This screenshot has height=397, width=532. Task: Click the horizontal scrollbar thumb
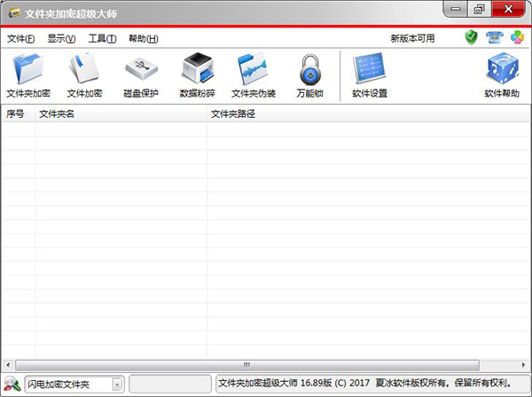click(247, 365)
